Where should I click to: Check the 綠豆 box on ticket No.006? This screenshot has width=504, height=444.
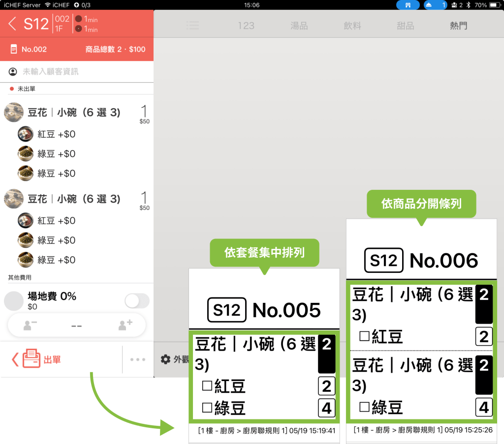364,407
